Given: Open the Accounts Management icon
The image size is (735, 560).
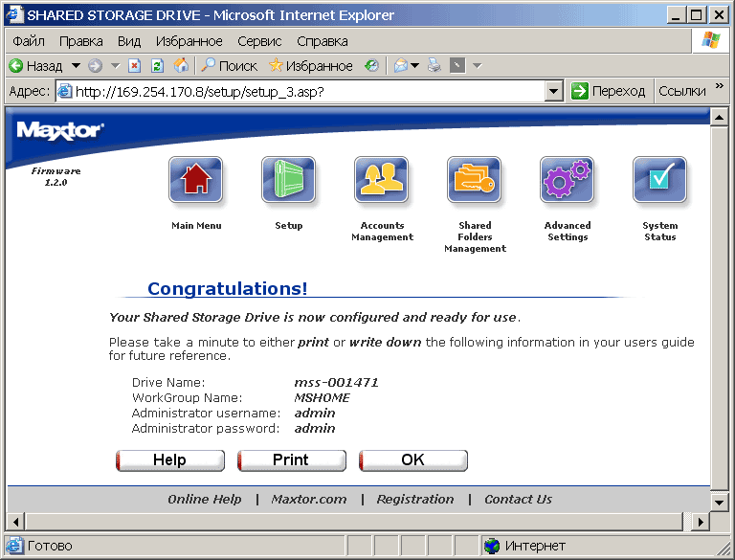Looking at the screenshot, I should 381,180.
